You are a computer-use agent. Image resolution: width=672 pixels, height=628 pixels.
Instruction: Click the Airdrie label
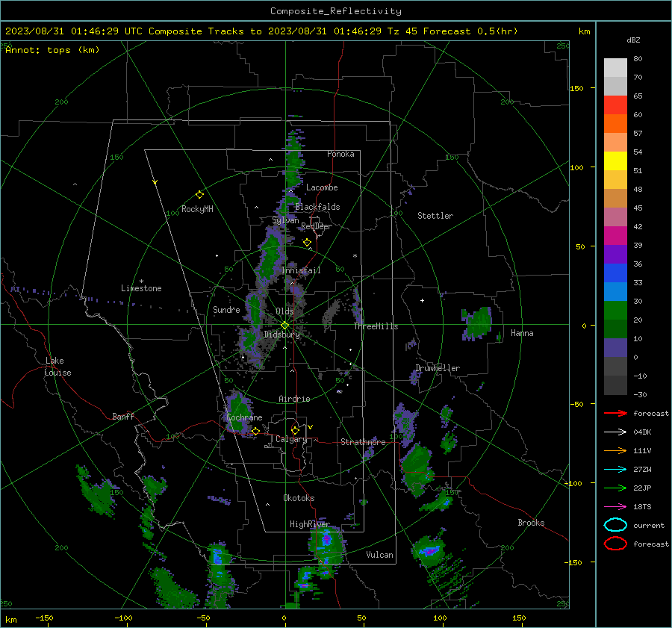point(294,399)
